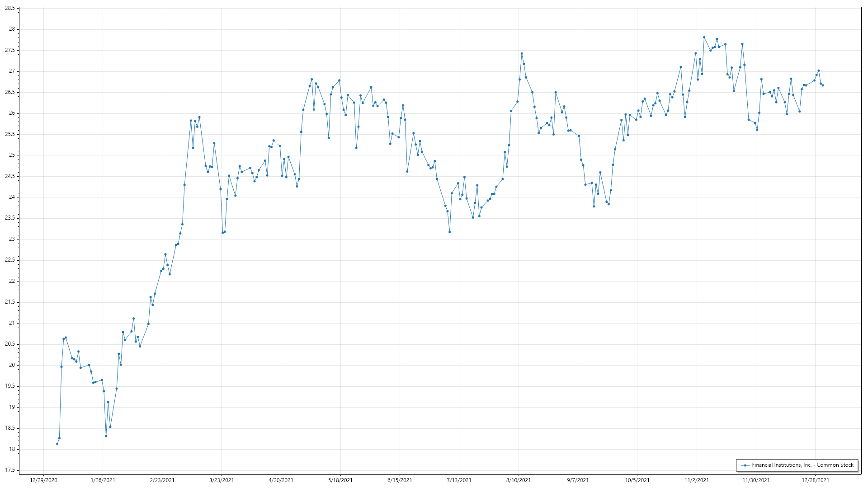868x488 pixels.
Task: Click the 1/26/2021 x-axis date label
Action: pos(103,480)
